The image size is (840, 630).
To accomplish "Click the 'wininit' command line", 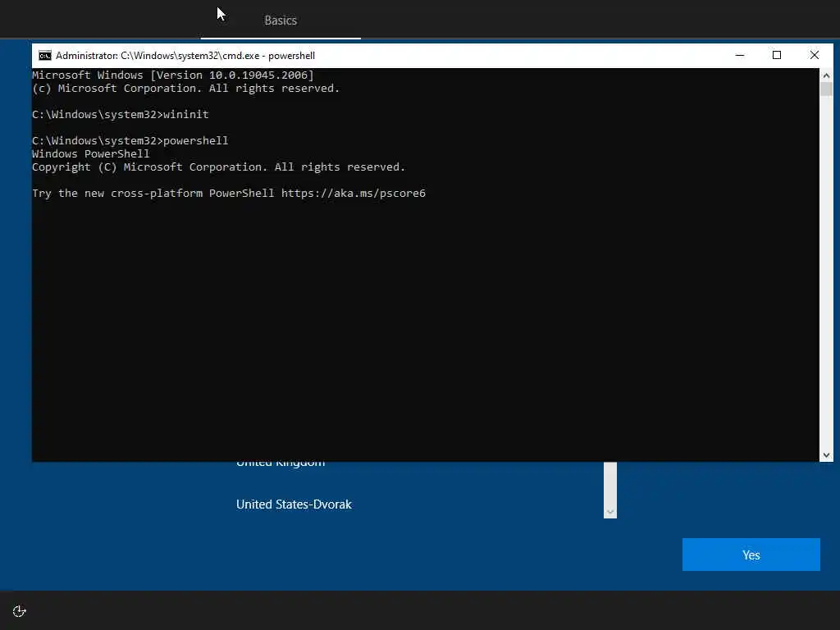I will (x=120, y=114).
